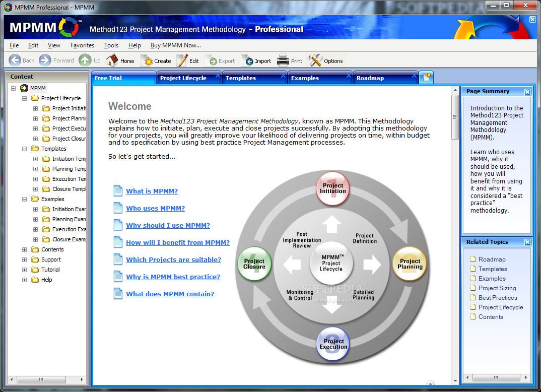Screen dimensions: 541x392
Task: Click the green Up arrow icon
Action: pos(85,60)
